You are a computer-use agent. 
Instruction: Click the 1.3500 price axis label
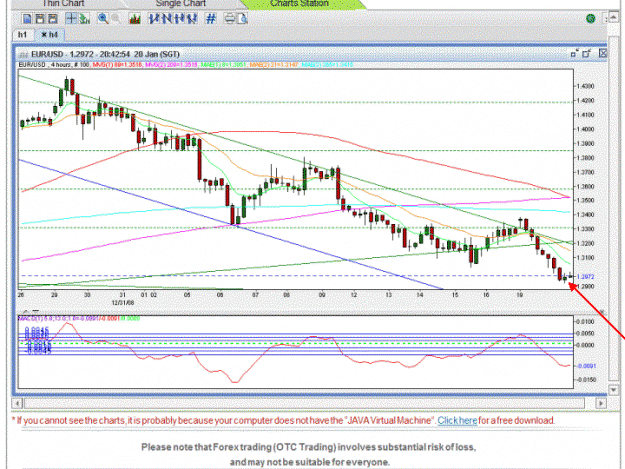[586, 200]
